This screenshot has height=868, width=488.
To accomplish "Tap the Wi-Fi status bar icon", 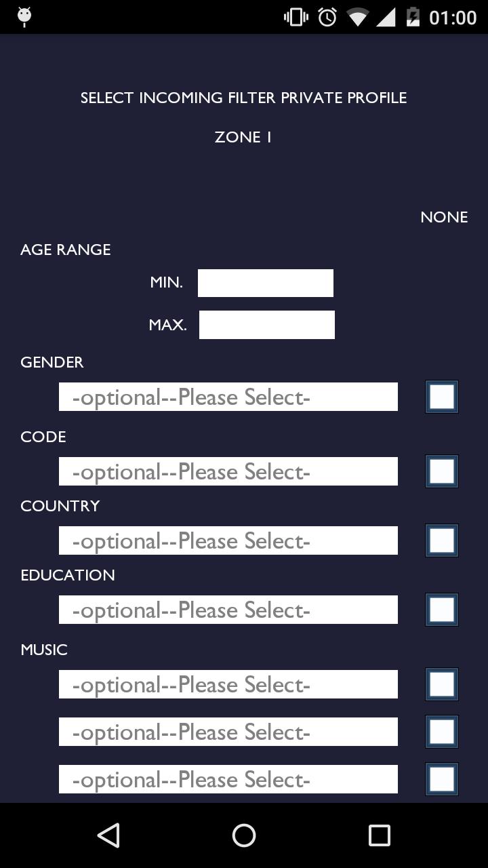I will pos(357,17).
